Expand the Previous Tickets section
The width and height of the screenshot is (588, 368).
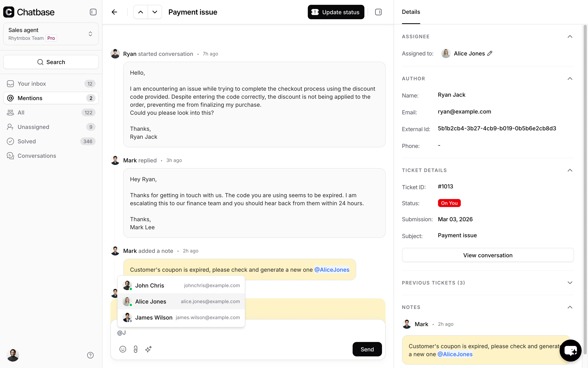point(570,283)
